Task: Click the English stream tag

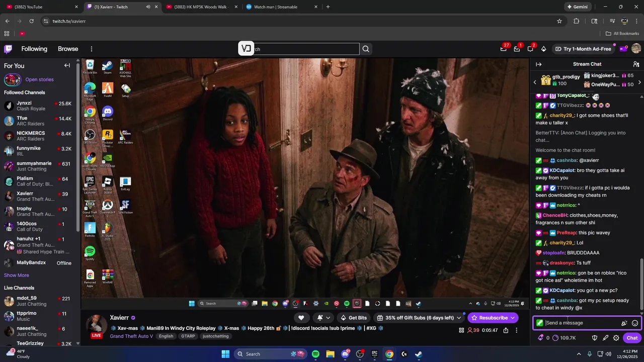Action: click(x=166, y=336)
